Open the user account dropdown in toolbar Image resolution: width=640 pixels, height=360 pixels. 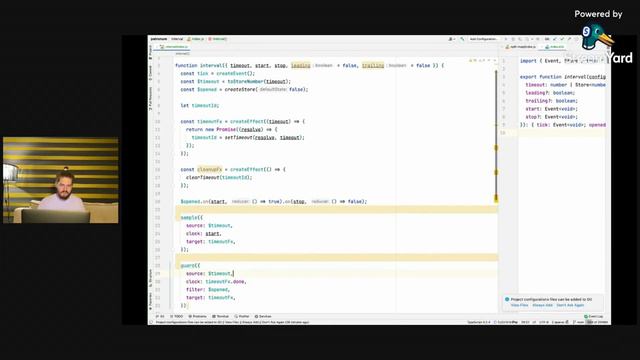click(x=451, y=39)
